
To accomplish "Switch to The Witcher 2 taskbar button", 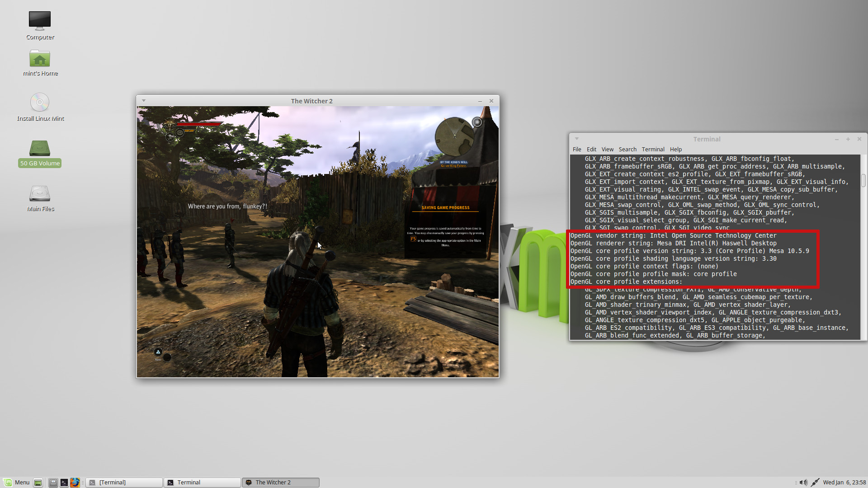I will point(280,482).
